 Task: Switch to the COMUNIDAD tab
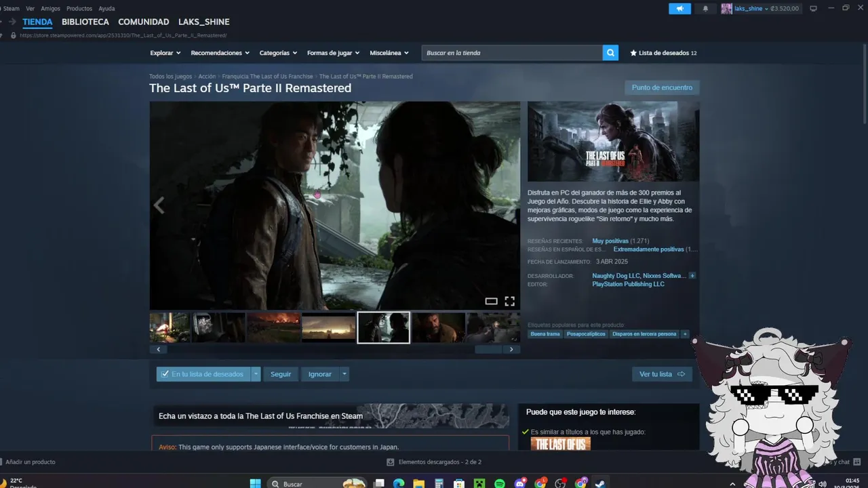144,22
